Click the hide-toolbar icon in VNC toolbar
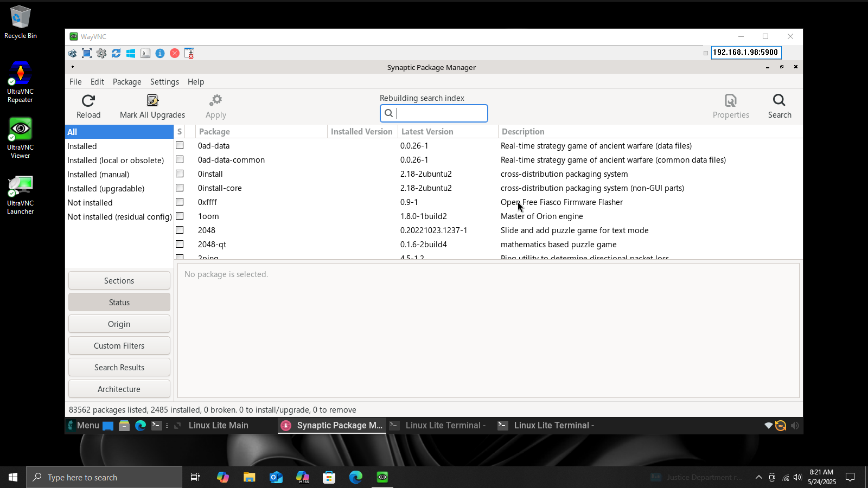This screenshot has width=868, height=488. tap(189, 53)
